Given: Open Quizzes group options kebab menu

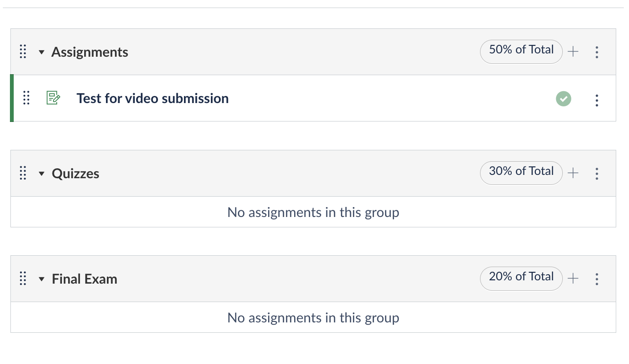Looking at the screenshot, I should click(597, 173).
